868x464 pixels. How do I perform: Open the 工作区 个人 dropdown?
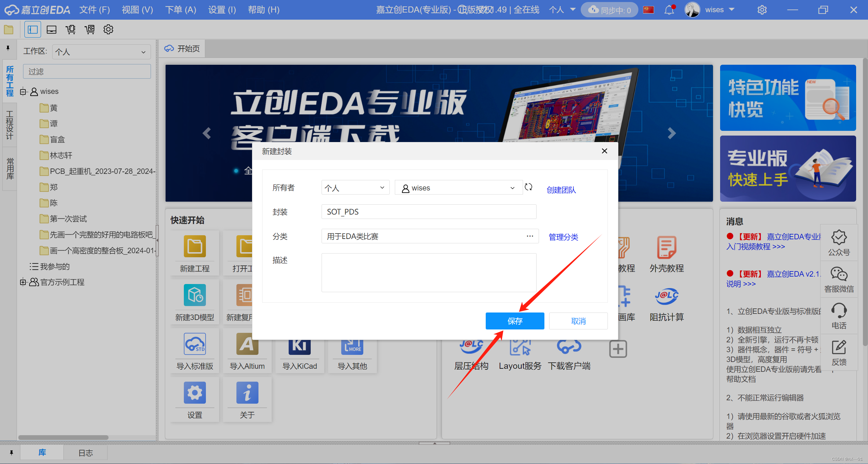tap(101, 52)
